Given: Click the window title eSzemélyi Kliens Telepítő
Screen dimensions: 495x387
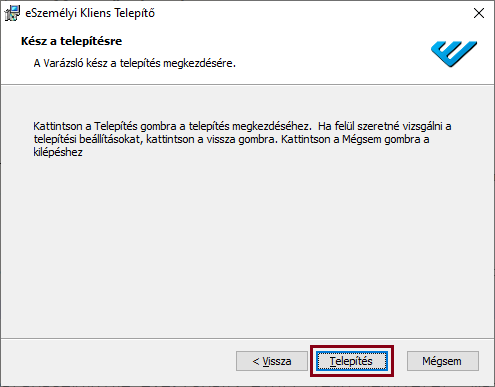Looking at the screenshot, I should (90, 13).
